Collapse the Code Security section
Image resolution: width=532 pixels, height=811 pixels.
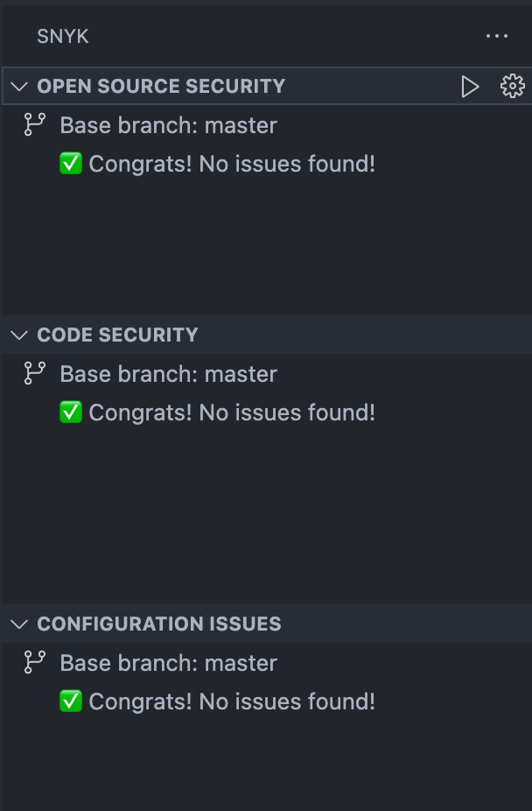pyautogui.click(x=18, y=335)
